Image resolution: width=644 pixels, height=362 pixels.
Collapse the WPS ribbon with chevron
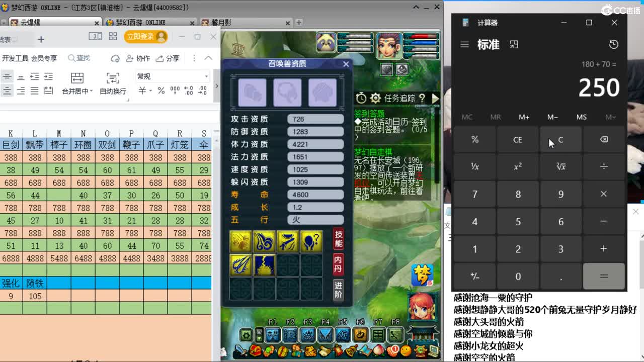click(x=208, y=58)
